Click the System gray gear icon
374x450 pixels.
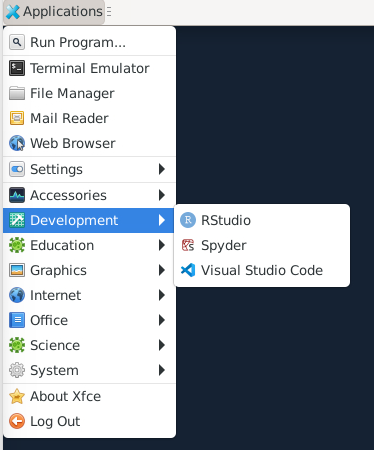pos(17,370)
